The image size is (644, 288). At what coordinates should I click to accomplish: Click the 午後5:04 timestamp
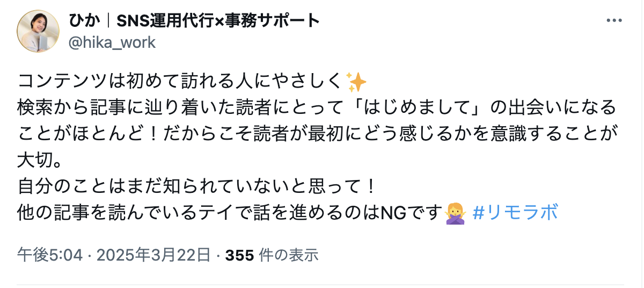pyautogui.click(x=50, y=255)
